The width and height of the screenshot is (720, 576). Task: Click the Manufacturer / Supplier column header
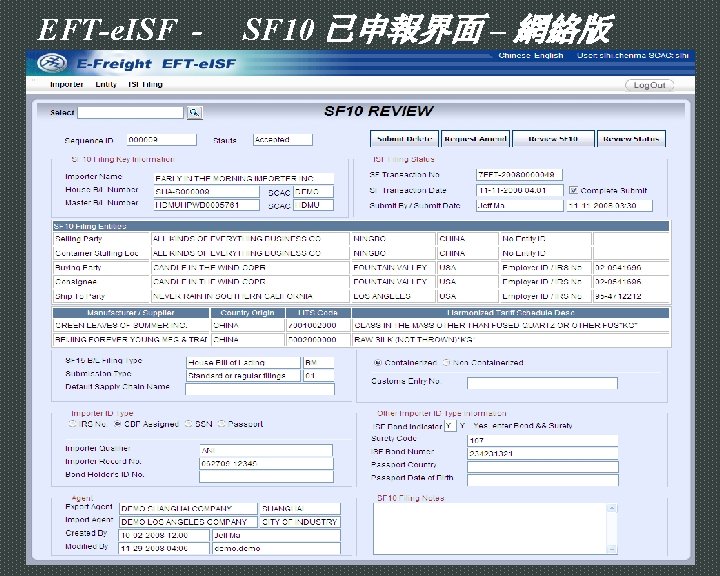(x=131, y=313)
